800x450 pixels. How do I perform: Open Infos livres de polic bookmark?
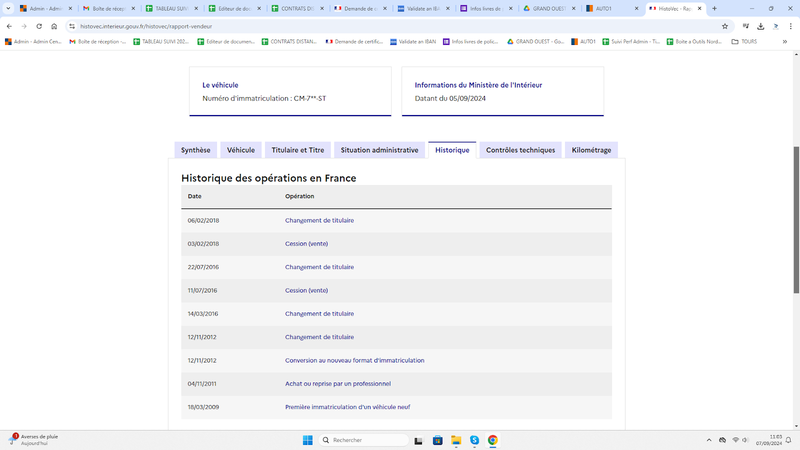point(470,42)
